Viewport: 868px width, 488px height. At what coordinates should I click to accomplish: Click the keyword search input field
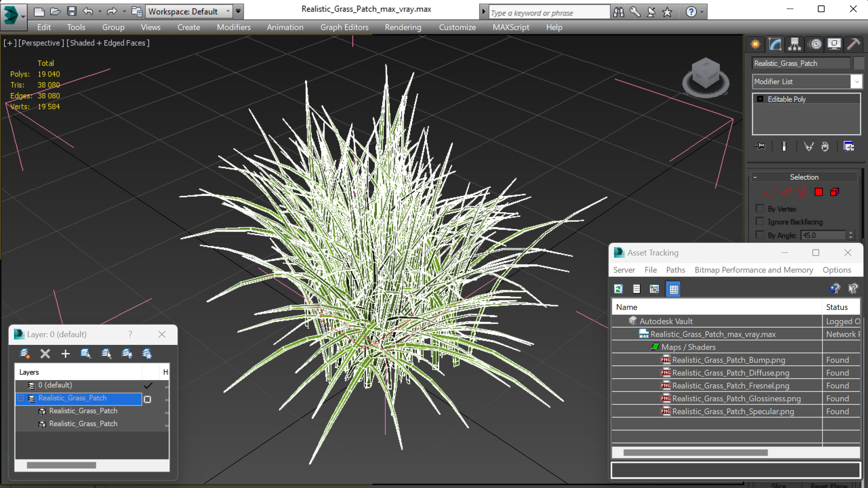548,13
